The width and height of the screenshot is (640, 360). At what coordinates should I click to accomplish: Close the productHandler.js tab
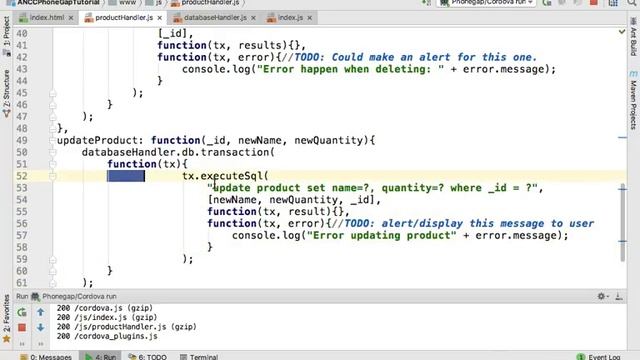click(160, 18)
